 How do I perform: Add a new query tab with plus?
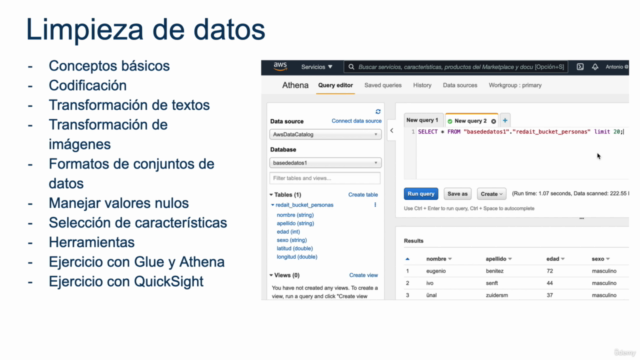point(505,120)
